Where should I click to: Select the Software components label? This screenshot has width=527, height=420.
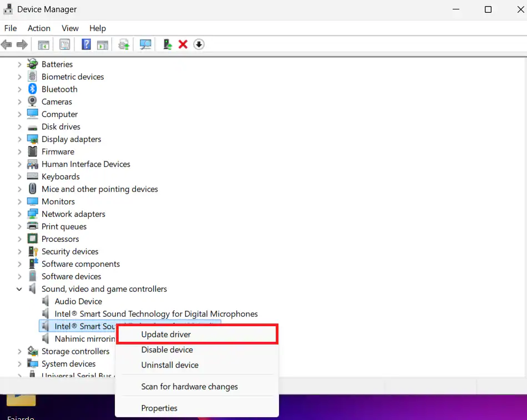[x=80, y=264]
